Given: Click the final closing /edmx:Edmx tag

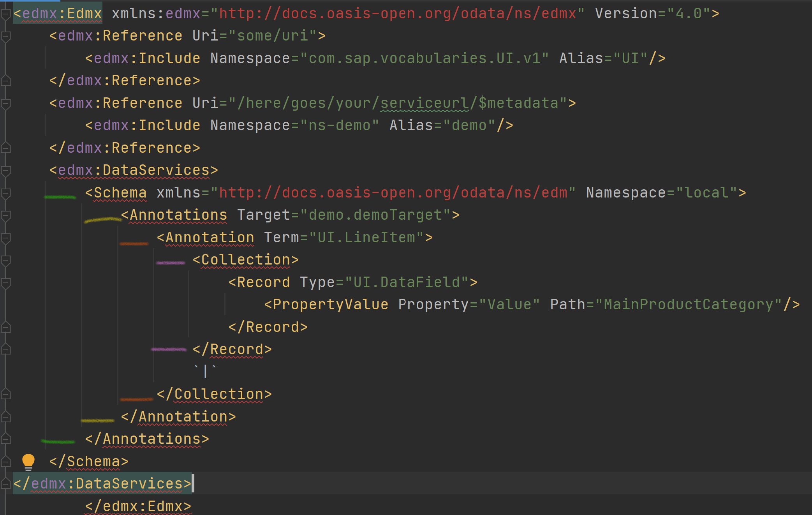Looking at the screenshot, I should (x=138, y=506).
